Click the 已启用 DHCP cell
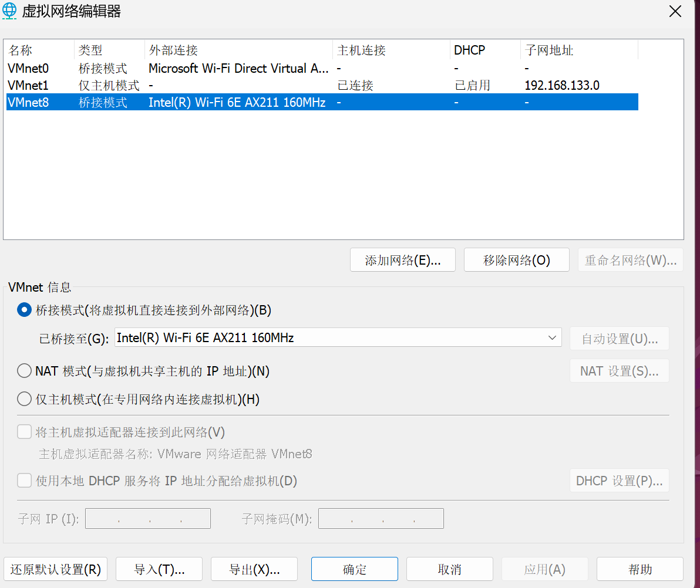 [x=472, y=85]
